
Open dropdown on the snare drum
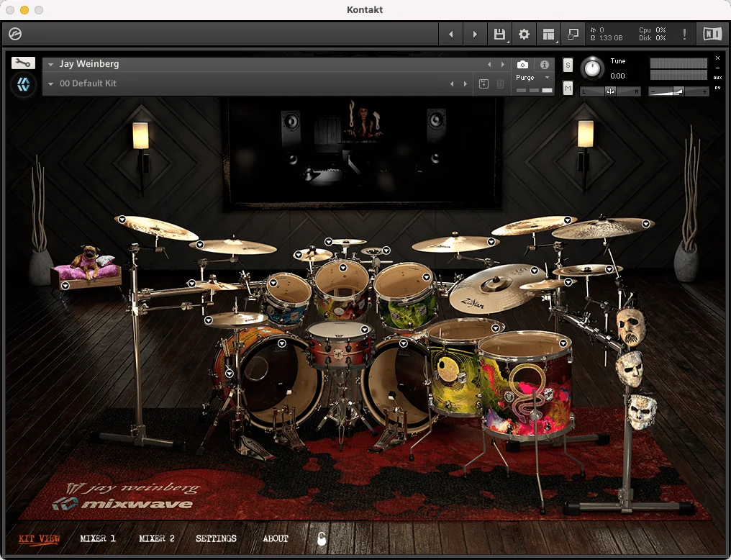[365, 330]
